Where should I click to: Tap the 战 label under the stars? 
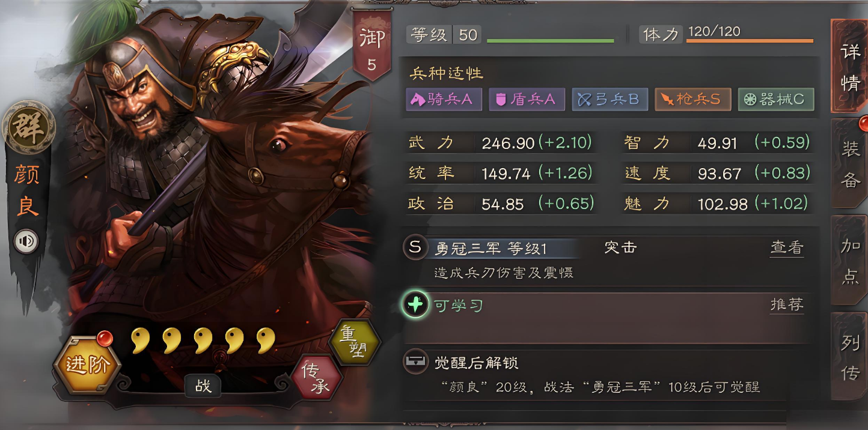203,386
